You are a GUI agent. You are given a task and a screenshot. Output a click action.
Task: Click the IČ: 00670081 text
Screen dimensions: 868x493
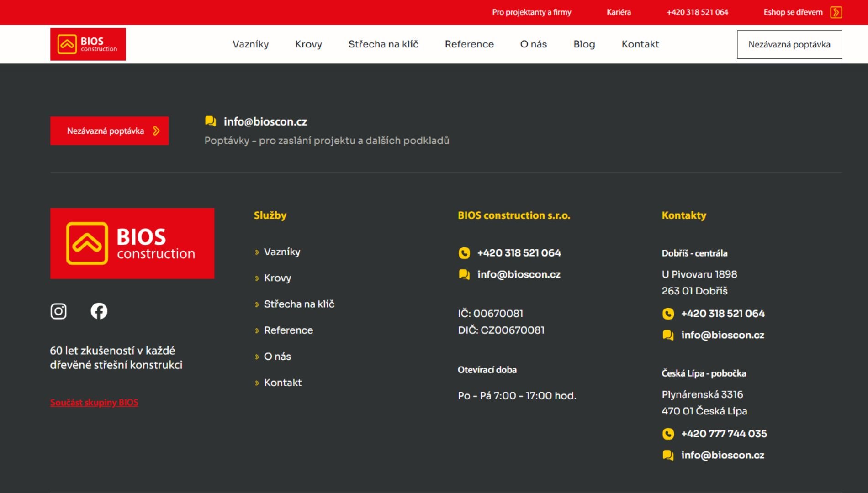pyautogui.click(x=491, y=314)
